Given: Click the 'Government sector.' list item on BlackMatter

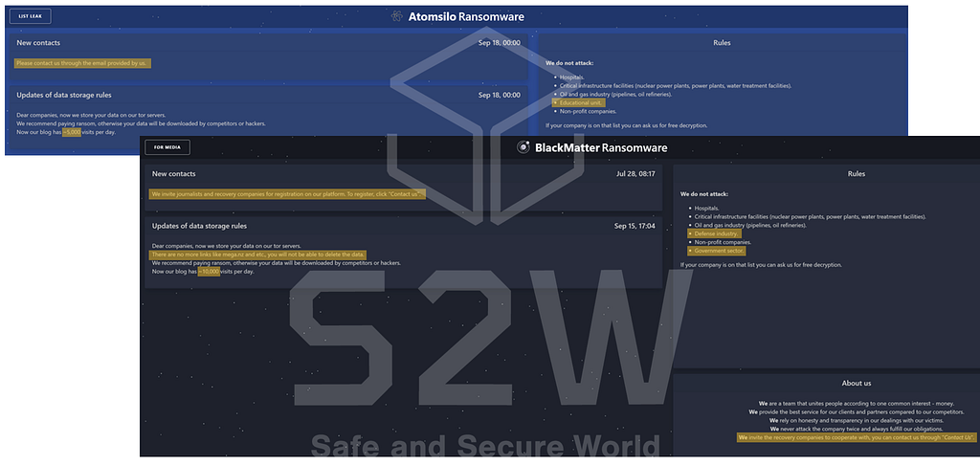Looking at the screenshot, I should (717, 251).
